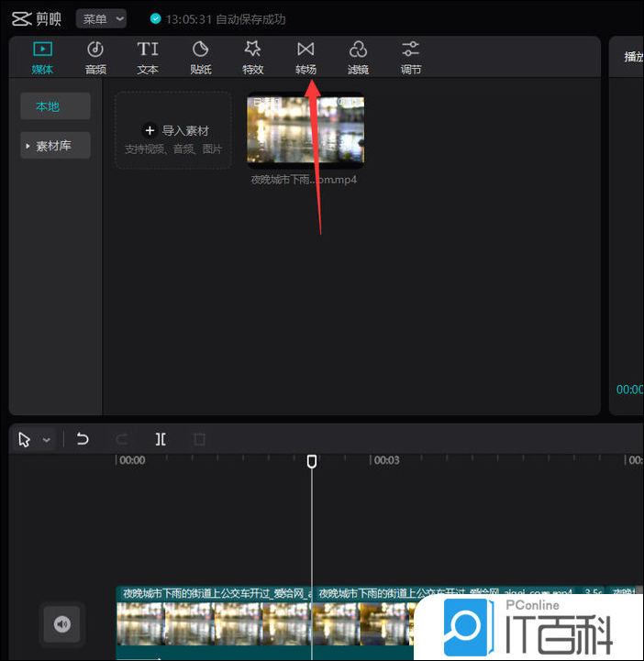Click the 00:00 timeline ruler mark
This screenshot has height=661, width=644.
tap(131, 460)
